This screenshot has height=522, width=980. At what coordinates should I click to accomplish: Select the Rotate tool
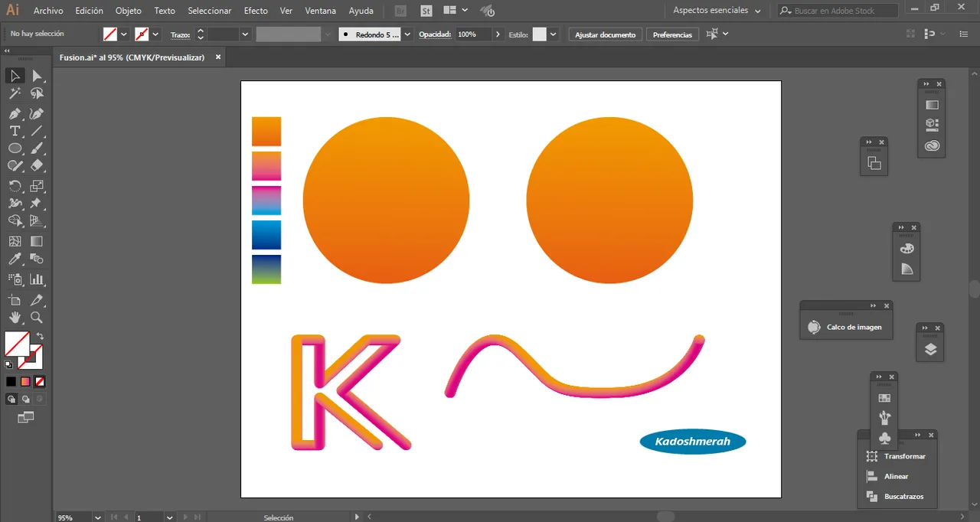click(x=15, y=186)
